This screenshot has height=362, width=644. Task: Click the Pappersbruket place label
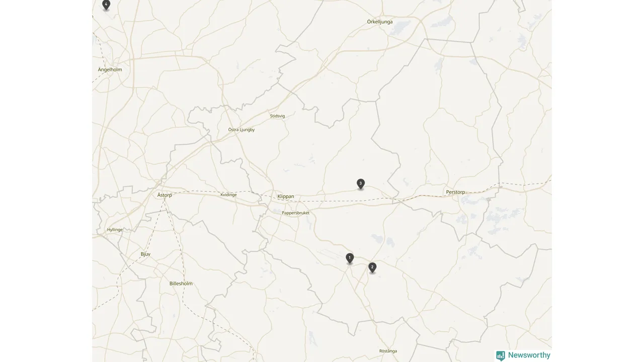[x=296, y=213]
